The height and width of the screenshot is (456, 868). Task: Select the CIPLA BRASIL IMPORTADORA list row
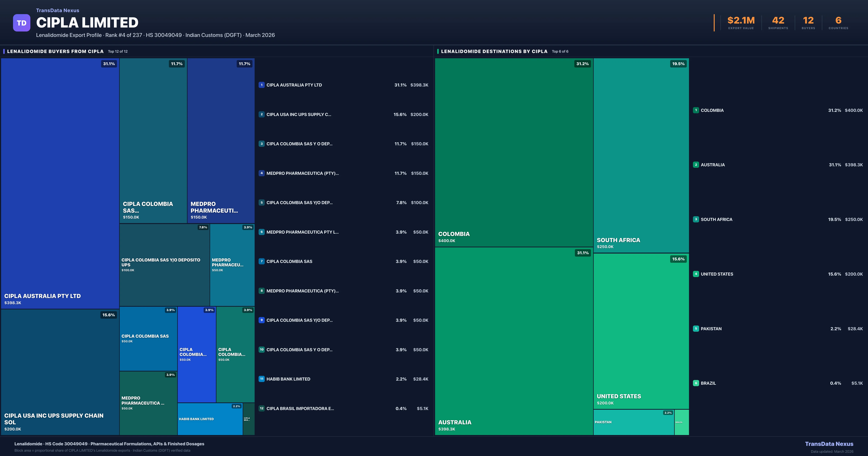coord(343,408)
